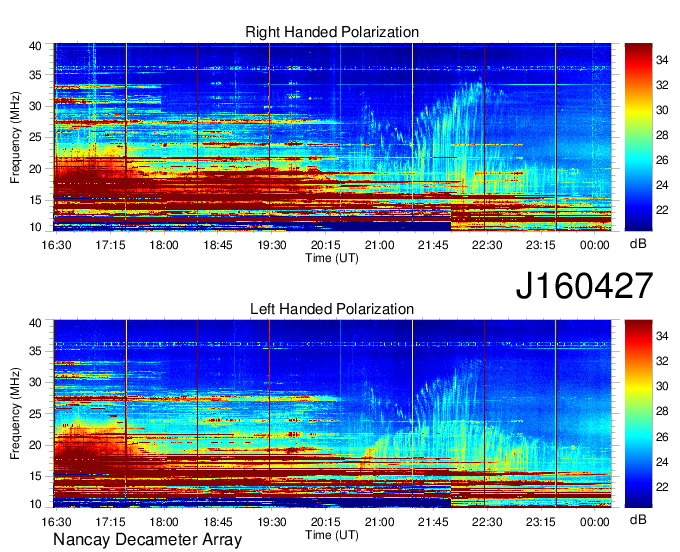680x552 pixels.
Task: Click the "18:00" tick on Left Handed time axis
Action: point(164,522)
